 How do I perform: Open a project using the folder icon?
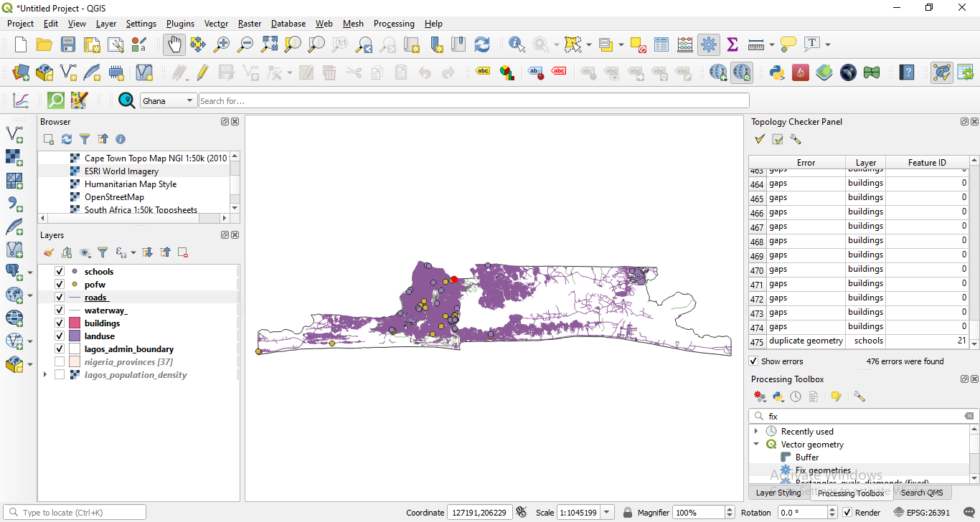(x=44, y=44)
